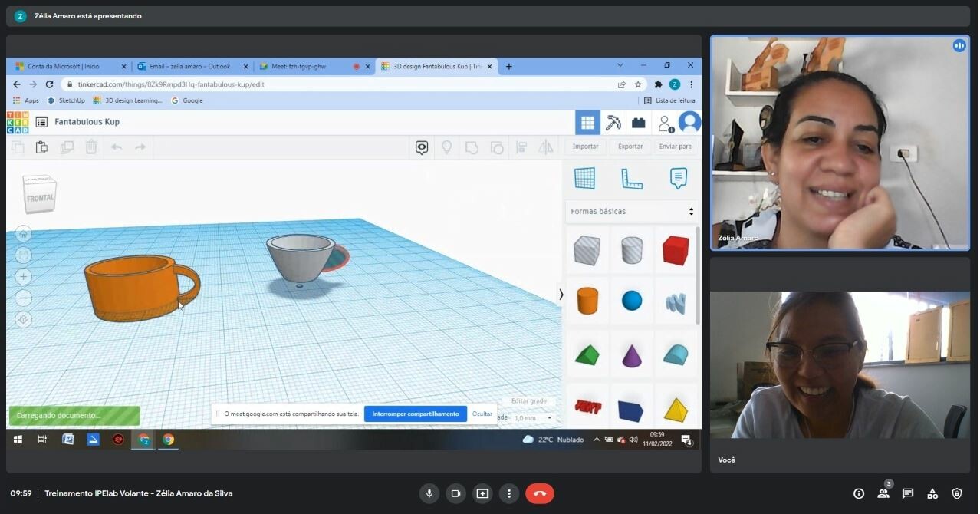The height and width of the screenshot is (514, 980).
Task: Toggle the notes visibility eye-bubble icon
Action: pyautogui.click(x=421, y=147)
